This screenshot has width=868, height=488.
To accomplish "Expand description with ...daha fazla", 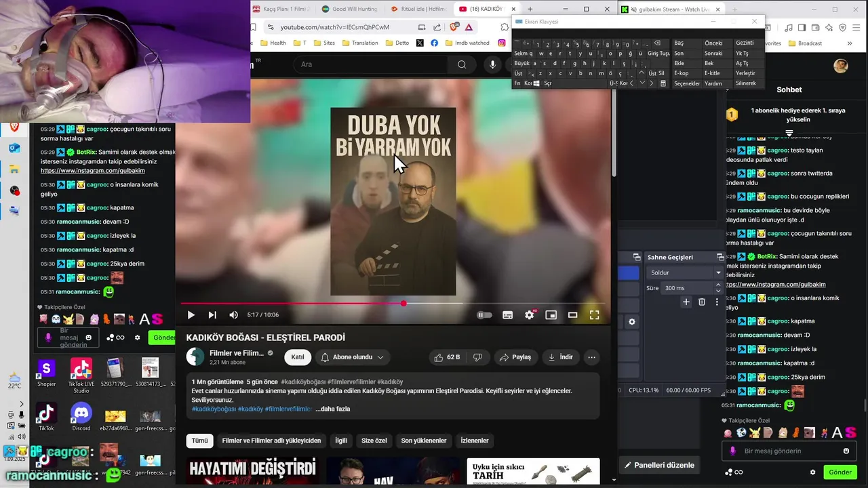I will tap(332, 409).
